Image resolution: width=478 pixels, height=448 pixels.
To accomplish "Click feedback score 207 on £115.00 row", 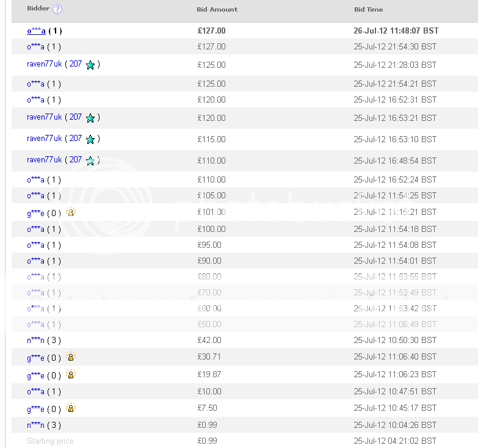I will coord(75,139).
